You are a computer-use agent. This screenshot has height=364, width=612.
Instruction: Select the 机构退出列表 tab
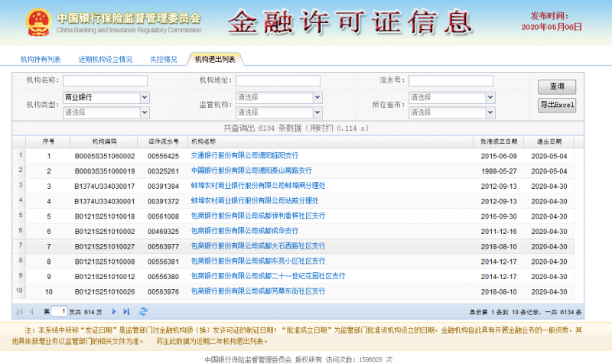click(215, 60)
